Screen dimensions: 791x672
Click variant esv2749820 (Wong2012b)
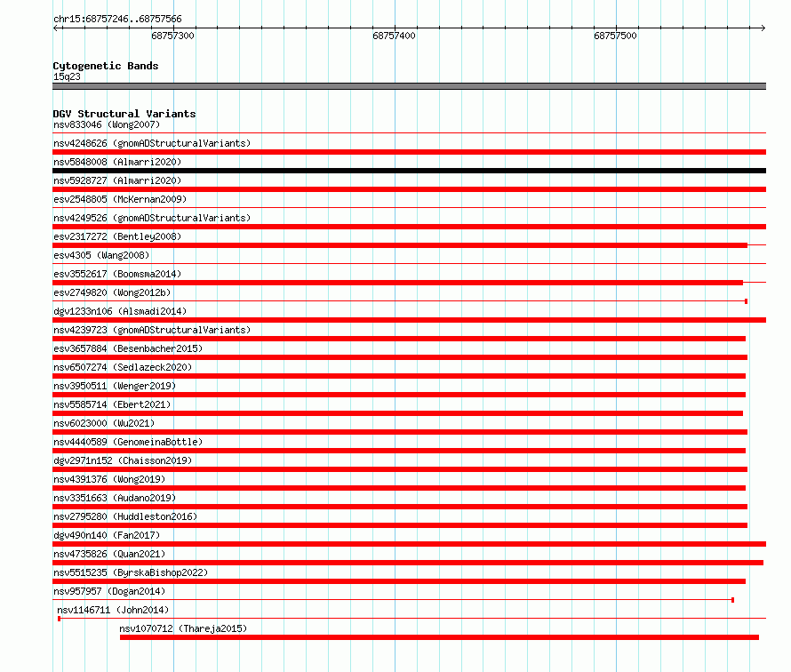tap(112, 292)
